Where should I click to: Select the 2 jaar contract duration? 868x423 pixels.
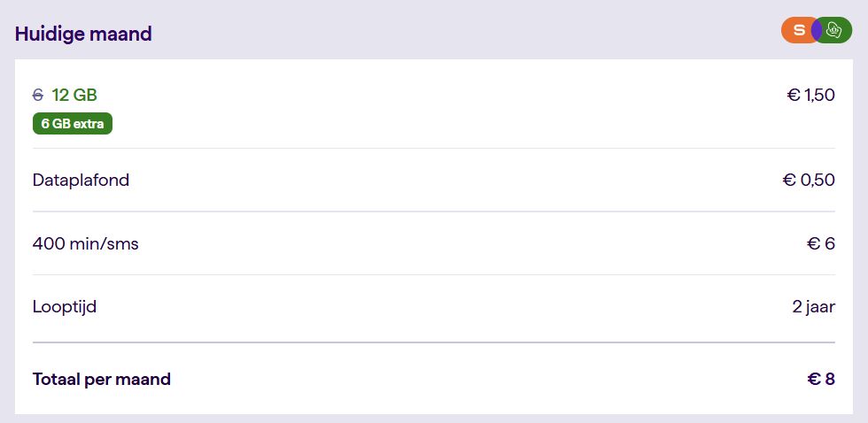[813, 308]
